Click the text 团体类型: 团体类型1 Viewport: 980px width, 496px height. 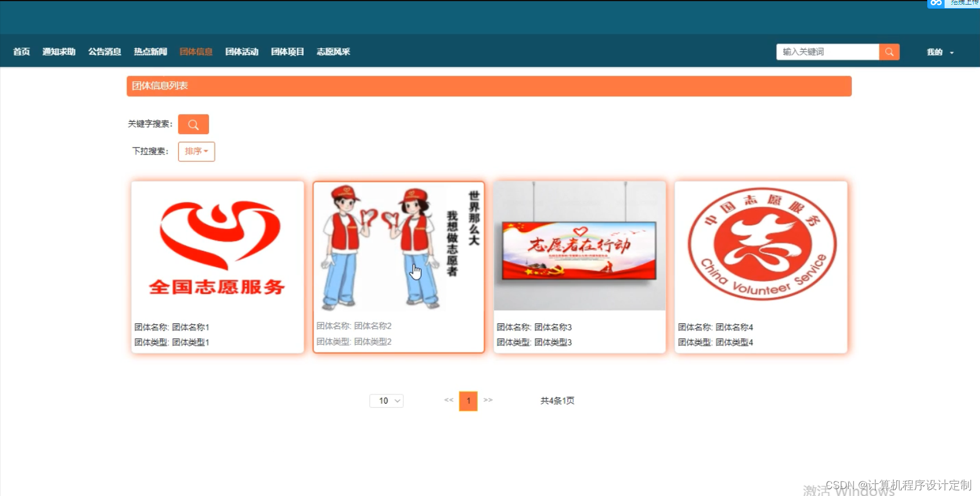pos(172,343)
